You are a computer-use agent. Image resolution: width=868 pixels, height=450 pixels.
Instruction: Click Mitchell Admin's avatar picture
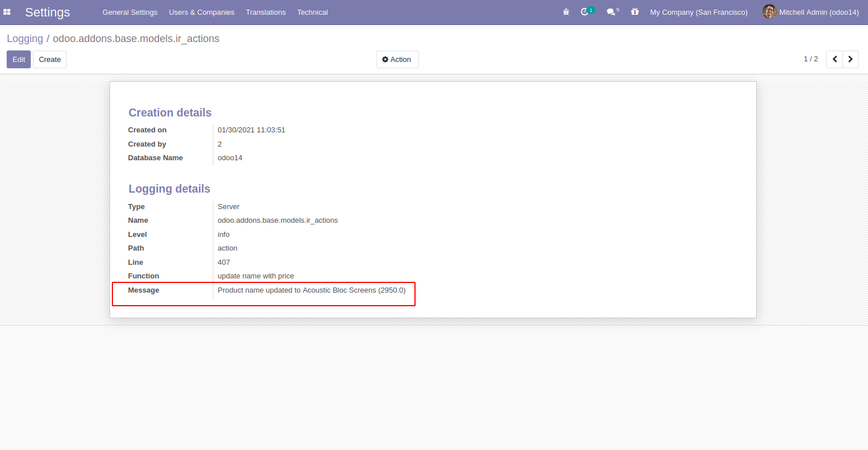(769, 12)
